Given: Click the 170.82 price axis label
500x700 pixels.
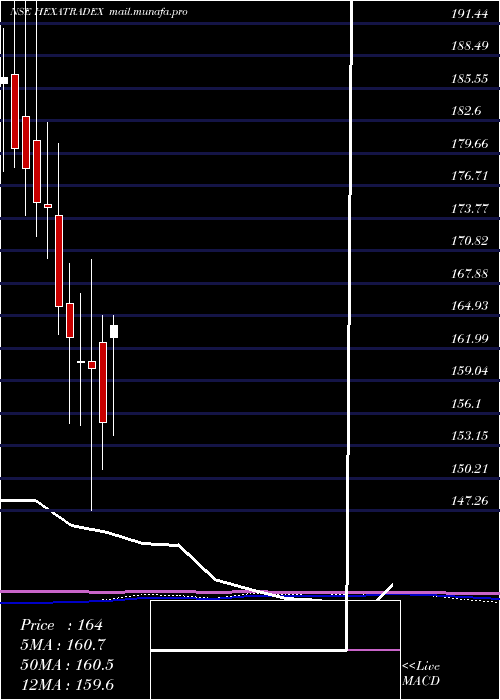Looking at the screenshot, I should click(469, 241).
